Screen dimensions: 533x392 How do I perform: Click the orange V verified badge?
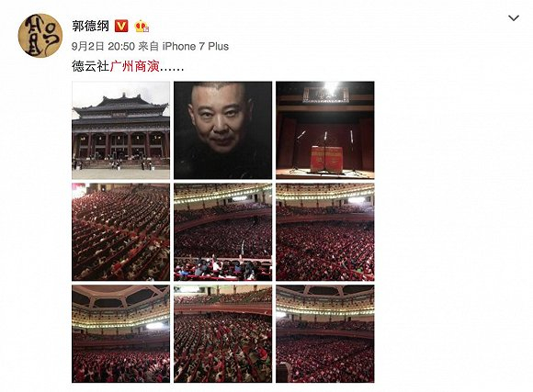tap(121, 26)
